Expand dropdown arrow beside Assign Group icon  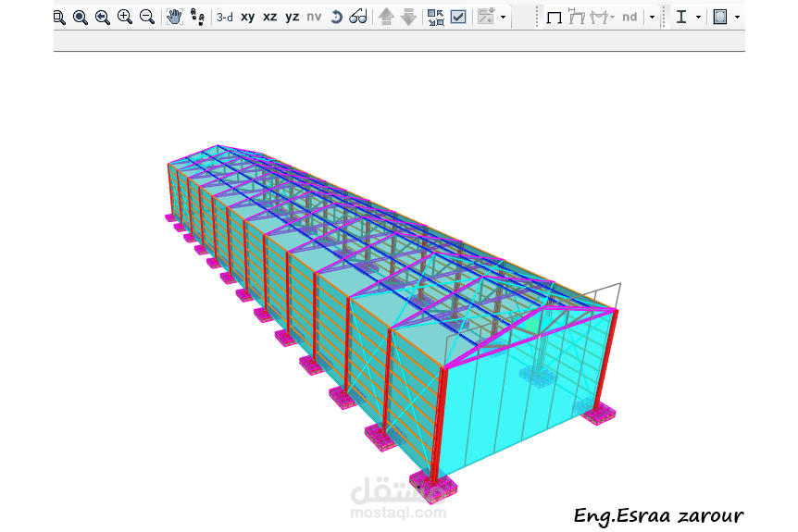click(x=503, y=18)
